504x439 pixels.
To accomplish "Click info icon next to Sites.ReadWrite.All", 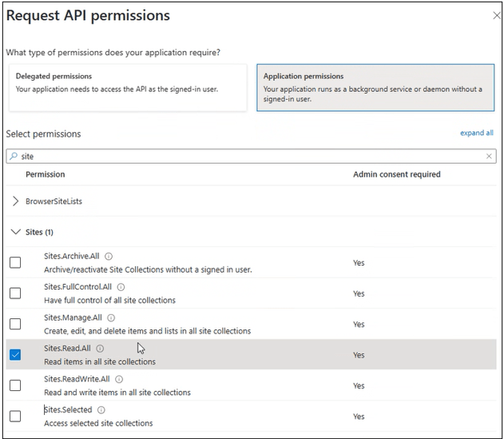I will 119,379.
